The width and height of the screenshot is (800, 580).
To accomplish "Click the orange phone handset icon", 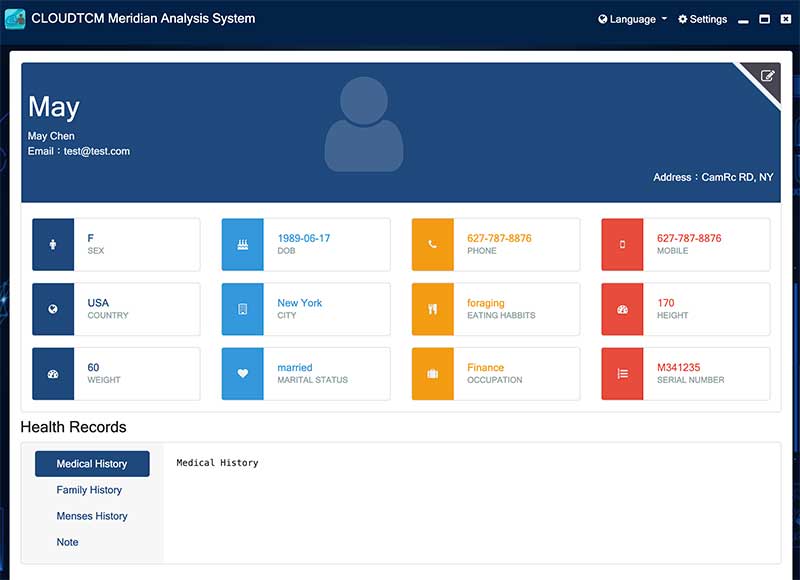I will coord(432,244).
